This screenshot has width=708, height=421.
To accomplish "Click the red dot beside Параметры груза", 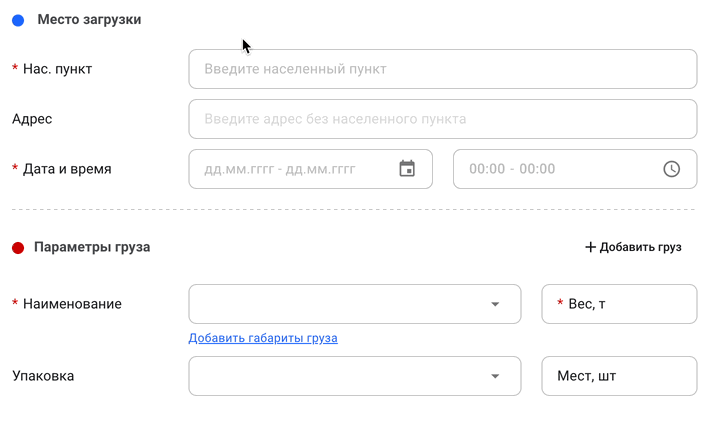I will (x=18, y=247).
